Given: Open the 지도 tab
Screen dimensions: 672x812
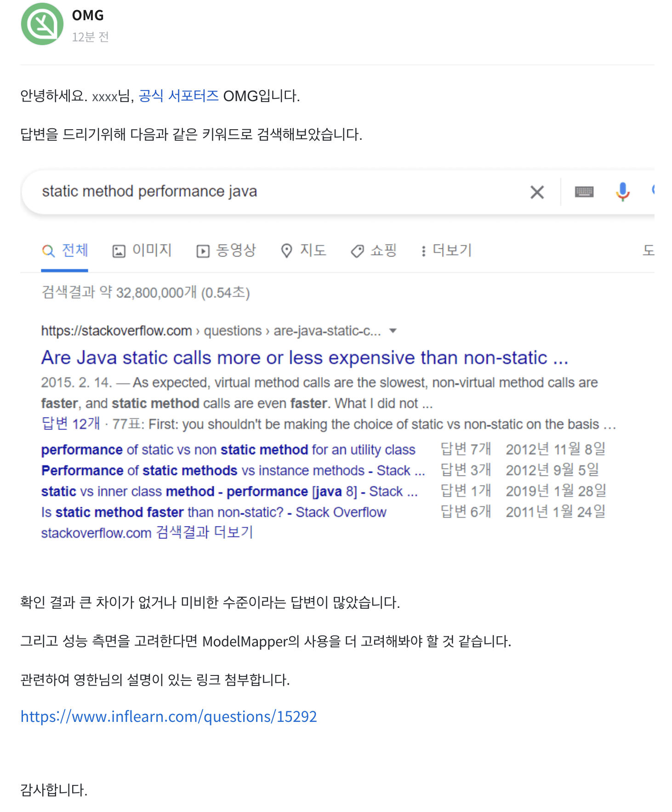Looking at the screenshot, I should point(303,251).
